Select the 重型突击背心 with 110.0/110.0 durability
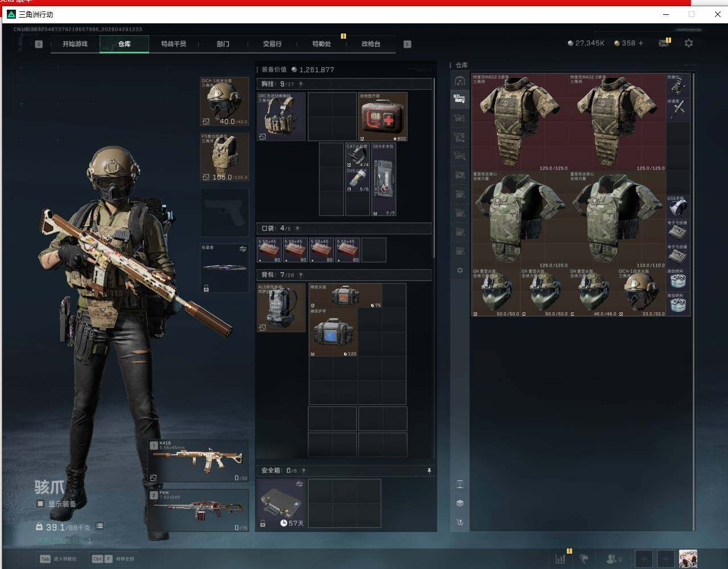 tap(618, 220)
